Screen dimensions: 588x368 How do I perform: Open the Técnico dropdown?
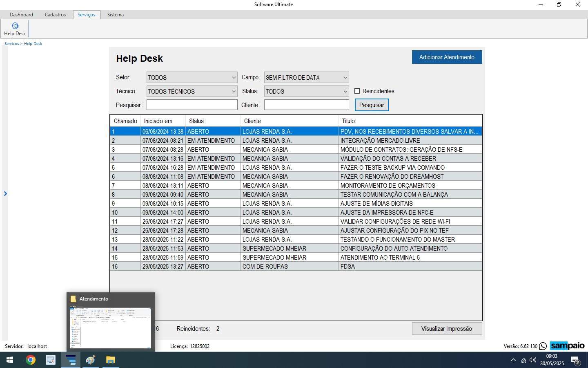point(192,92)
